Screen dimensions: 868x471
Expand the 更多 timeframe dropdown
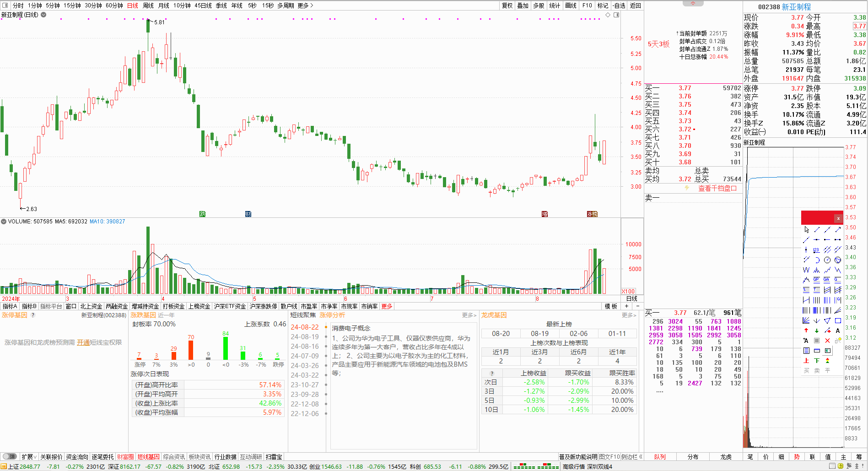(305, 5)
